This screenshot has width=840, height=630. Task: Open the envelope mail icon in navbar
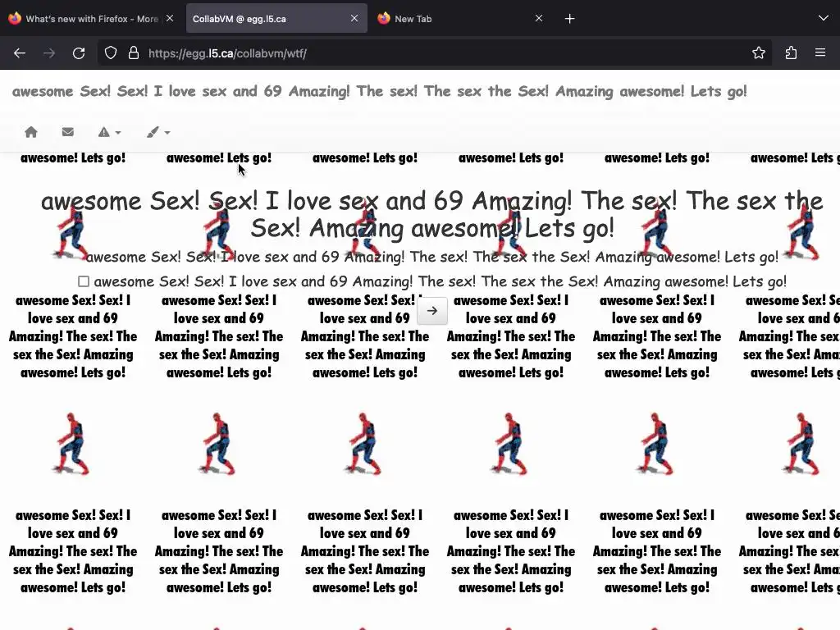67,132
